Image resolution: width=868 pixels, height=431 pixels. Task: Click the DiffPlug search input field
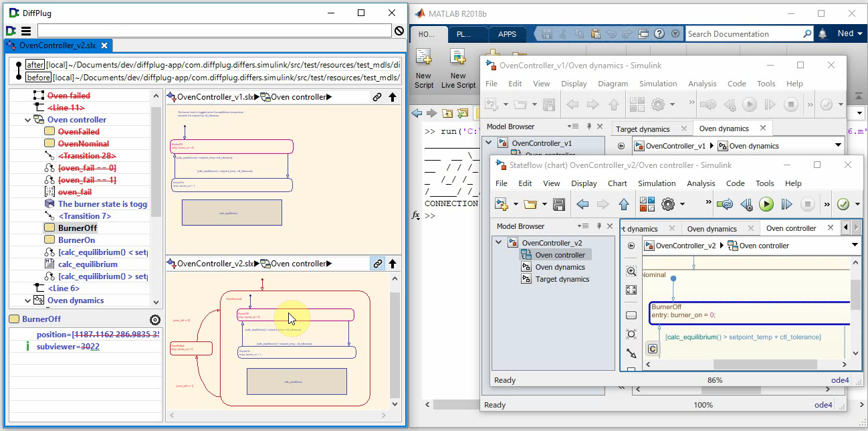click(x=214, y=31)
